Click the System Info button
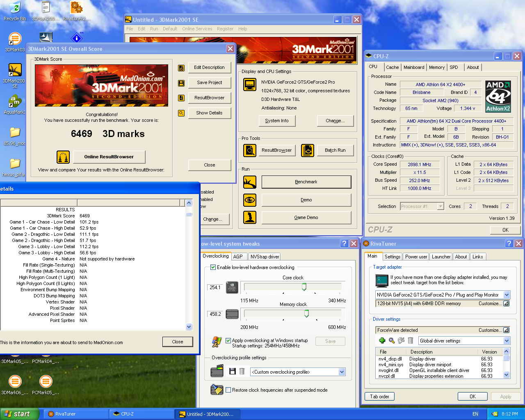The image size is (525, 420). [277, 121]
